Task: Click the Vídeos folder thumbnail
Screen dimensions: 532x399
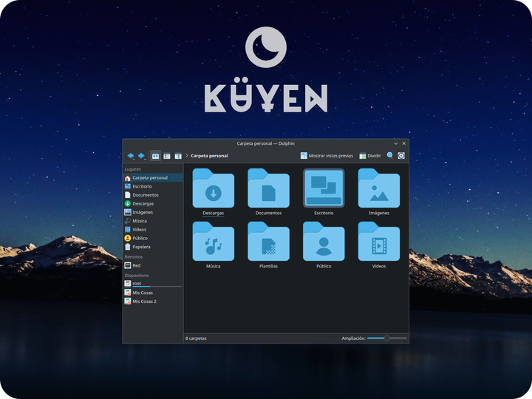Action: pyautogui.click(x=378, y=241)
